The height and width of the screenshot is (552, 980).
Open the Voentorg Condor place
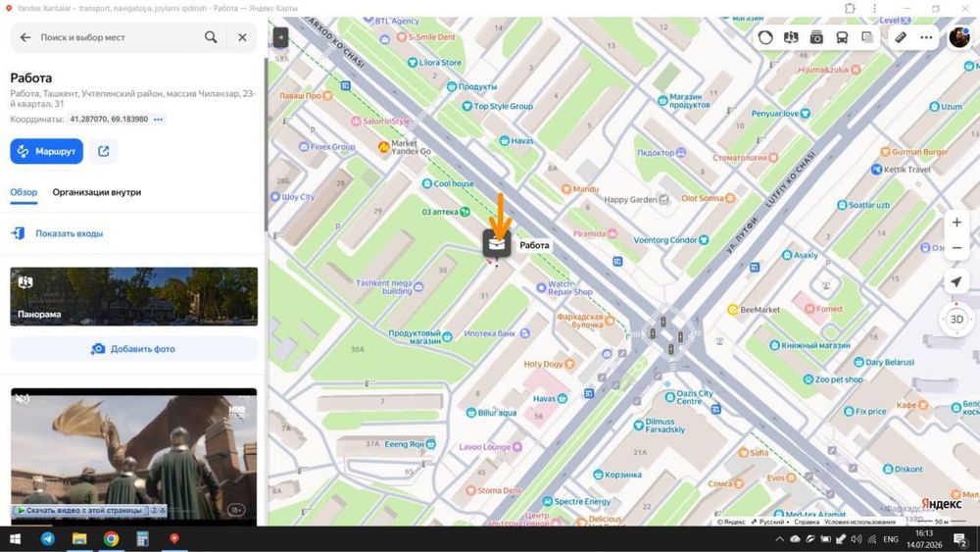(671, 240)
